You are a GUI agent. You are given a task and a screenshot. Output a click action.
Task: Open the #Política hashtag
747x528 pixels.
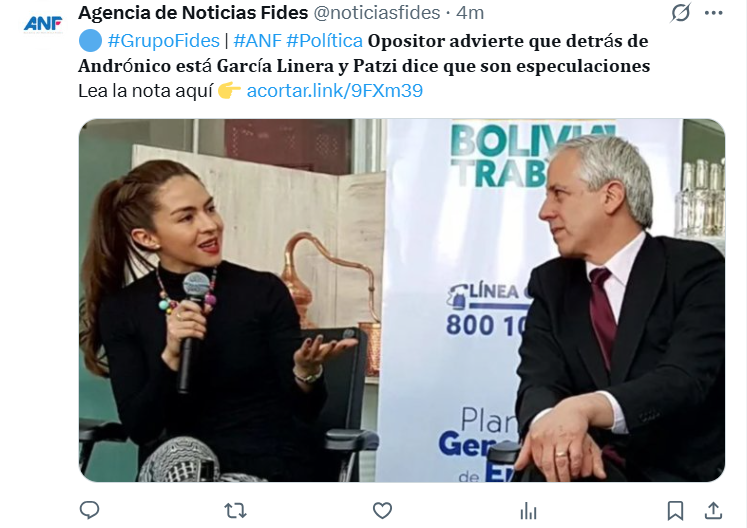(324, 41)
